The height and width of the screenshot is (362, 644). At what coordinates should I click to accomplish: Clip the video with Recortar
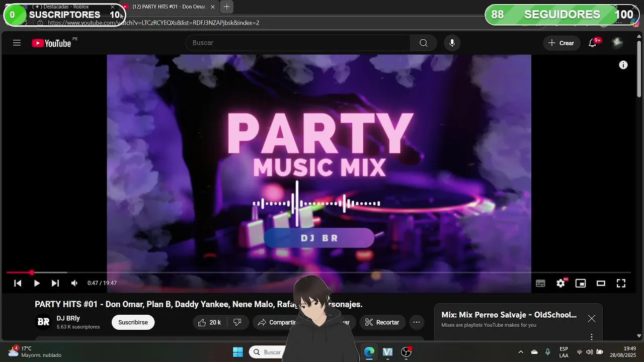[x=382, y=322]
